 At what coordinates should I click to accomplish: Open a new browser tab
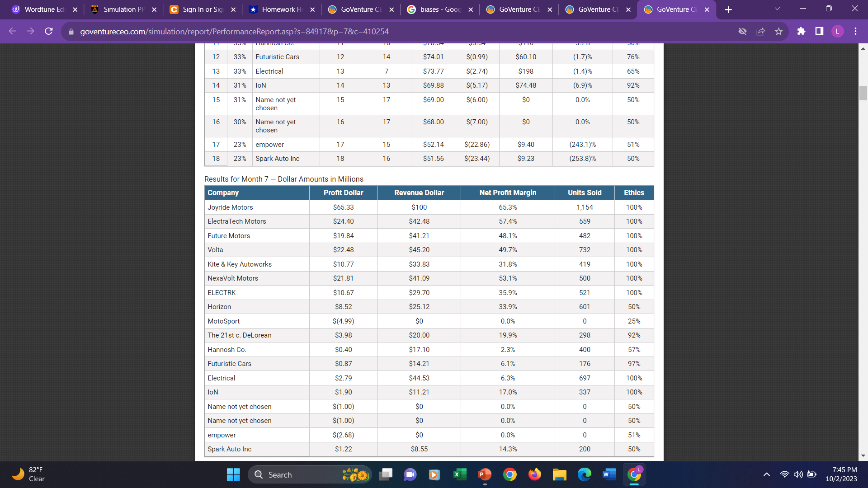tap(728, 9)
